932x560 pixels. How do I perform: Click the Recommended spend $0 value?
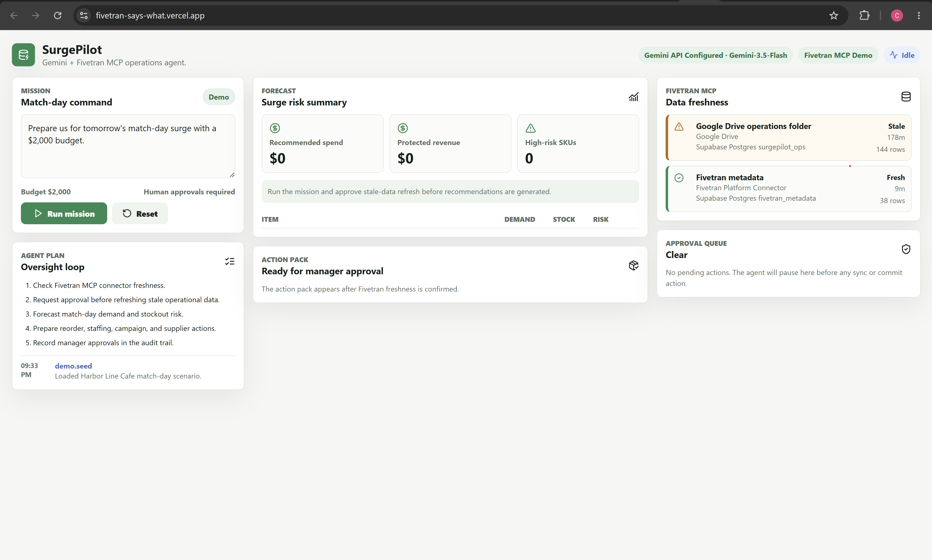pos(278,158)
